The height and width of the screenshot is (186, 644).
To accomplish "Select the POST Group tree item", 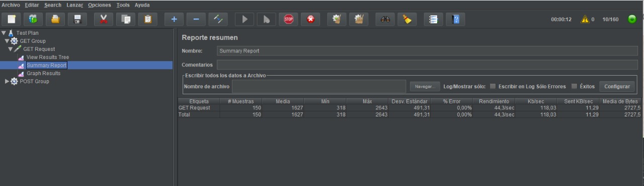I will tap(34, 81).
